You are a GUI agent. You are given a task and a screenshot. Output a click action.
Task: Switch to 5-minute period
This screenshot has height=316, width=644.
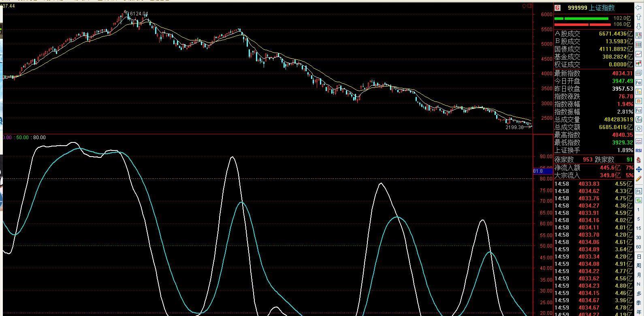click(639, 219)
